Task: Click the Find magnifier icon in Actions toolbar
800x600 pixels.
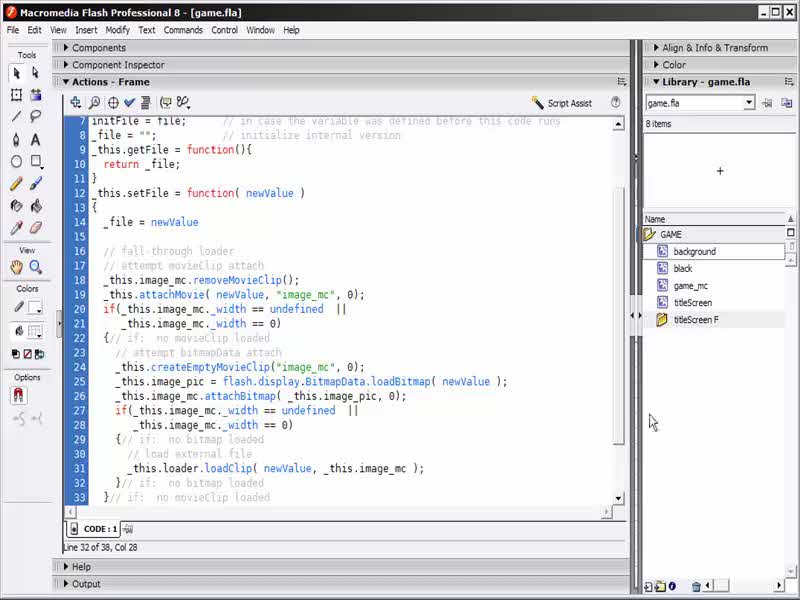Action: pos(94,102)
